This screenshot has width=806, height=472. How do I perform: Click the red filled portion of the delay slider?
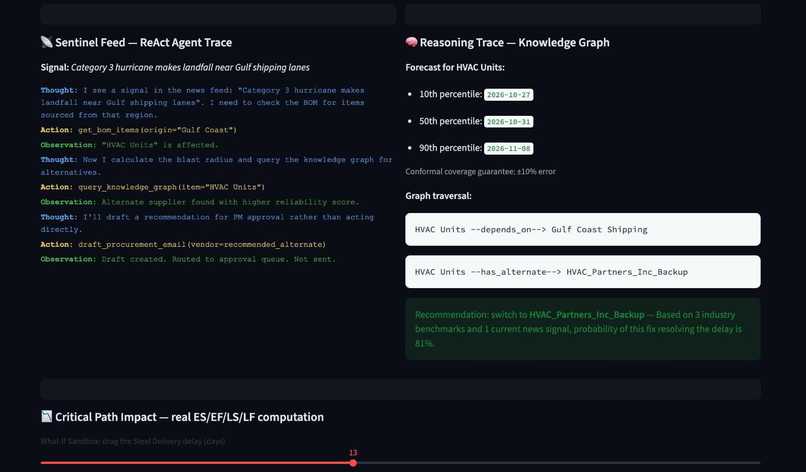point(195,463)
